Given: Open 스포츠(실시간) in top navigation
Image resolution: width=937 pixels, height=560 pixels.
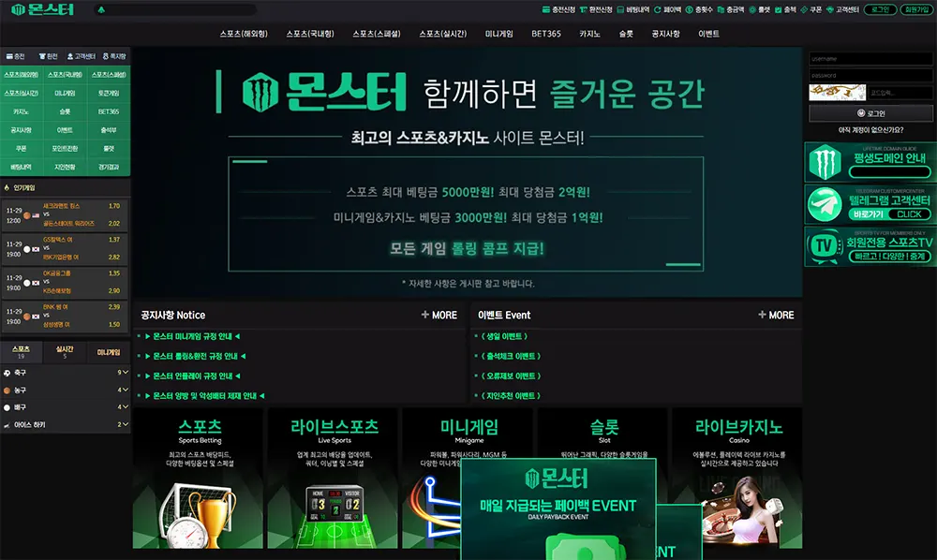Looking at the screenshot, I should tap(443, 34).
